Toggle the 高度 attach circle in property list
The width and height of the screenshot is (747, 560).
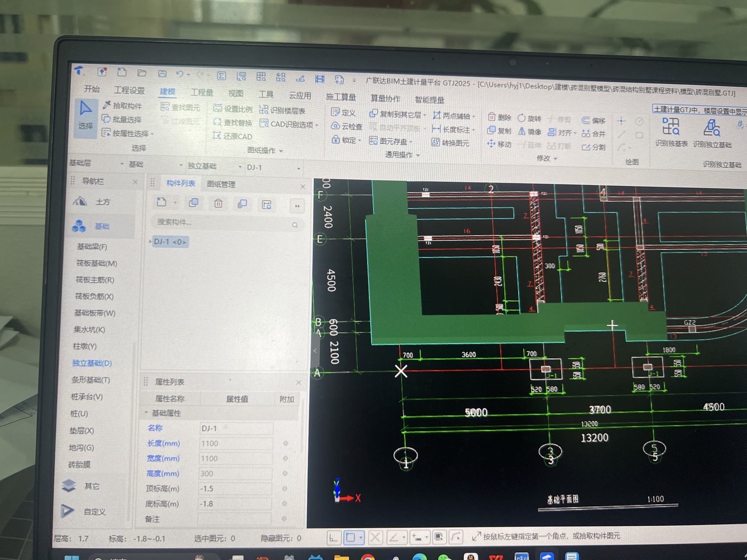(285, 474)
